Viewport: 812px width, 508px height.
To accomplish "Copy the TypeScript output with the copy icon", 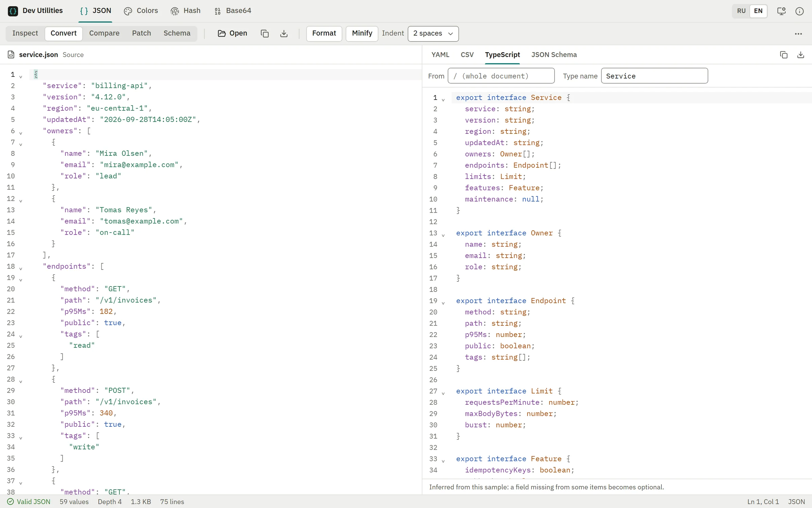I will tap(784, 55).
